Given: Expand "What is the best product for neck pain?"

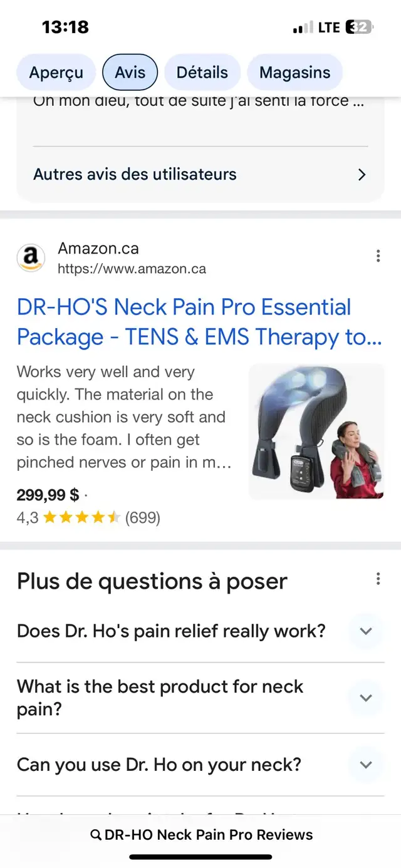Looking at the screenshot, I should click(200, 698).
